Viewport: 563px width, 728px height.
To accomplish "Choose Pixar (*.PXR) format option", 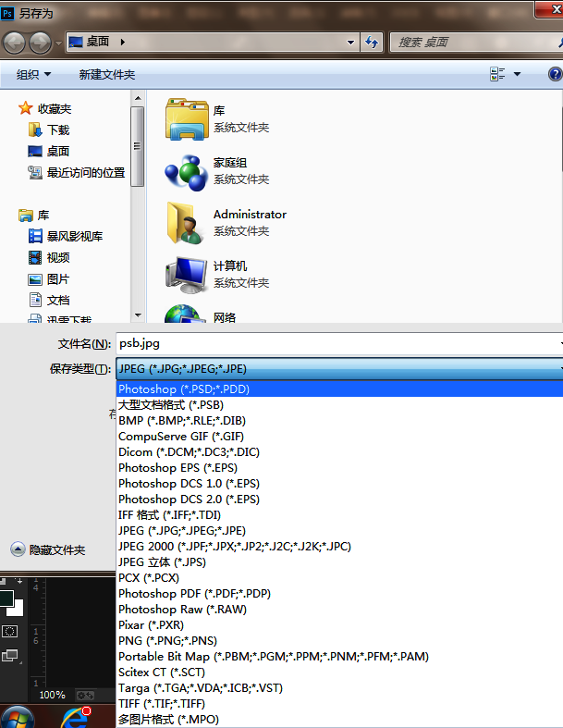I will 339,625.
